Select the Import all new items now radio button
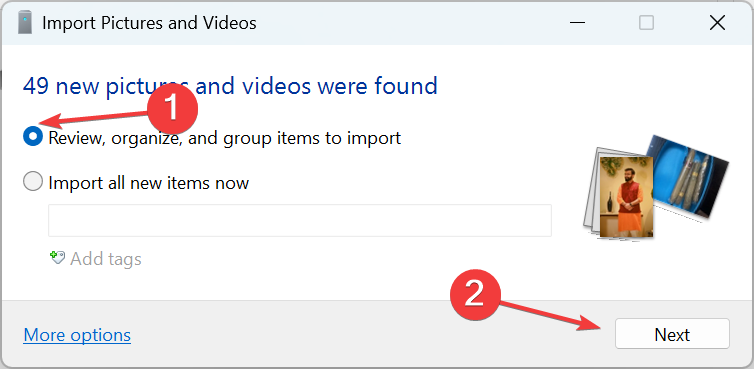This screenshot has width=754, height=369. (33, 182)
